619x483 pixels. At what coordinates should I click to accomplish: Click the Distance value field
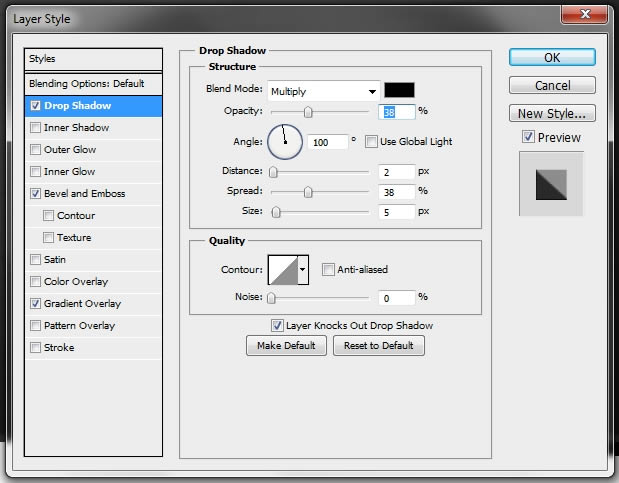pyautogui.click(x=397, y=172)
